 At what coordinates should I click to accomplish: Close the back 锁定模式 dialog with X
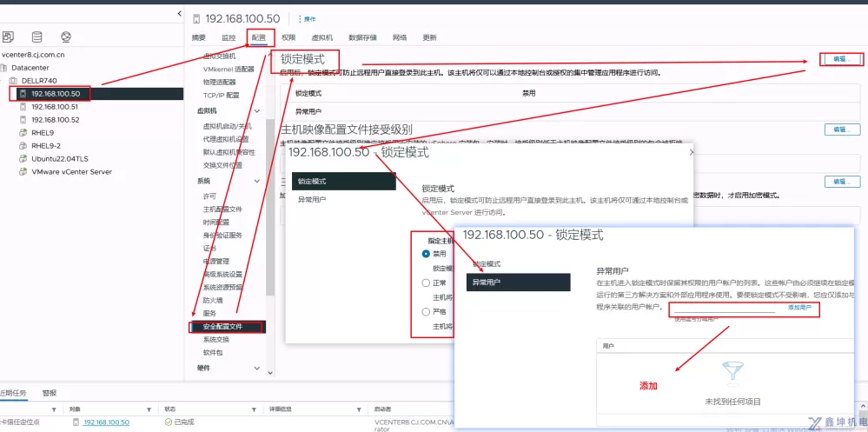pyautogui.click(x=691, y=152)
